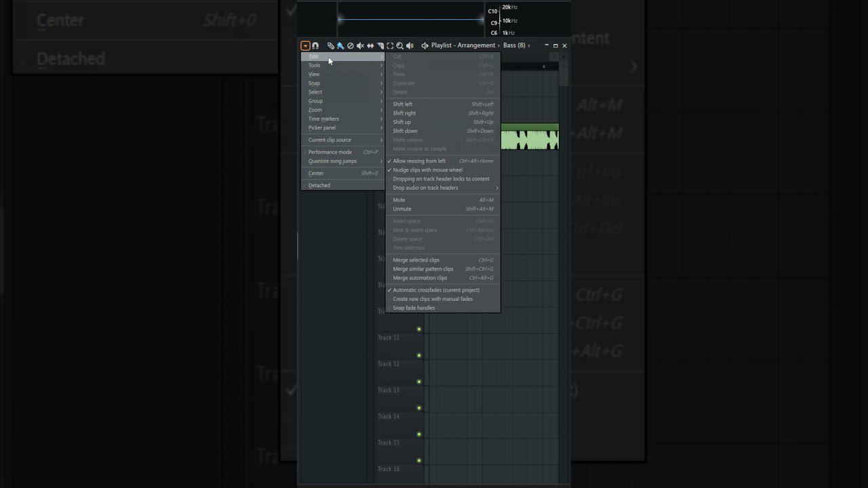Select the Zoom magnifier tool icon
Image resolution: width=868 pixels, height=488 pixels.
(399, 45)
